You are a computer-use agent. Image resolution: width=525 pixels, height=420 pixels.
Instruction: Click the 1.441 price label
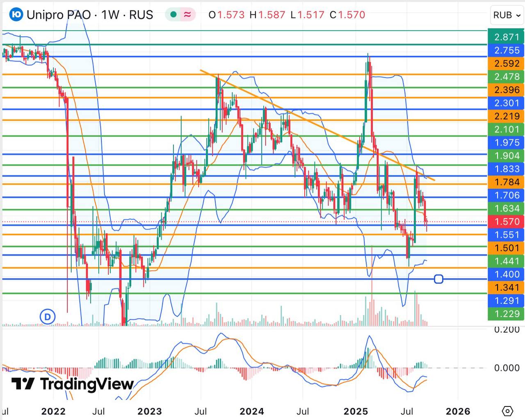(x=506, y=261)
